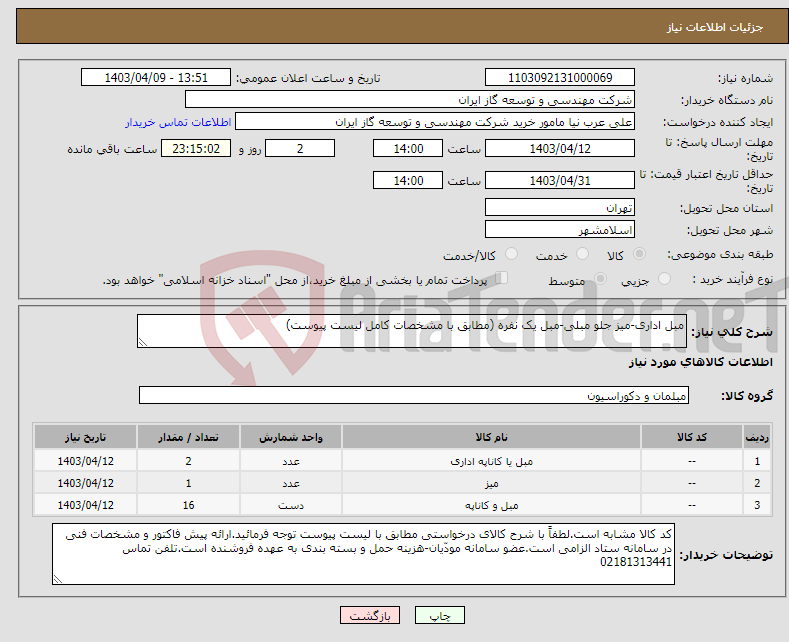Select the کالا/خدمت radio button

(x=511, y=254)
